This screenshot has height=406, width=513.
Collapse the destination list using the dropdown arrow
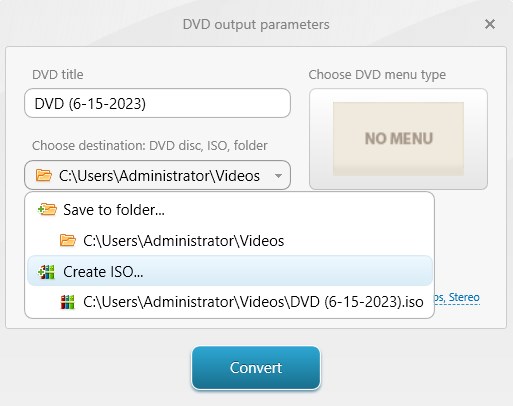[x=278, y=176]
